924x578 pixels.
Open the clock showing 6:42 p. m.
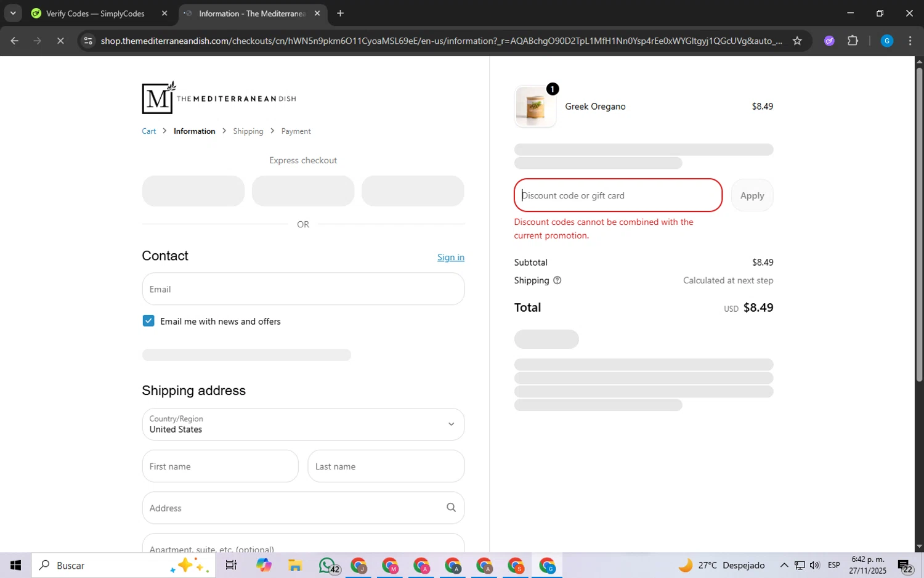tap(867, 565)
